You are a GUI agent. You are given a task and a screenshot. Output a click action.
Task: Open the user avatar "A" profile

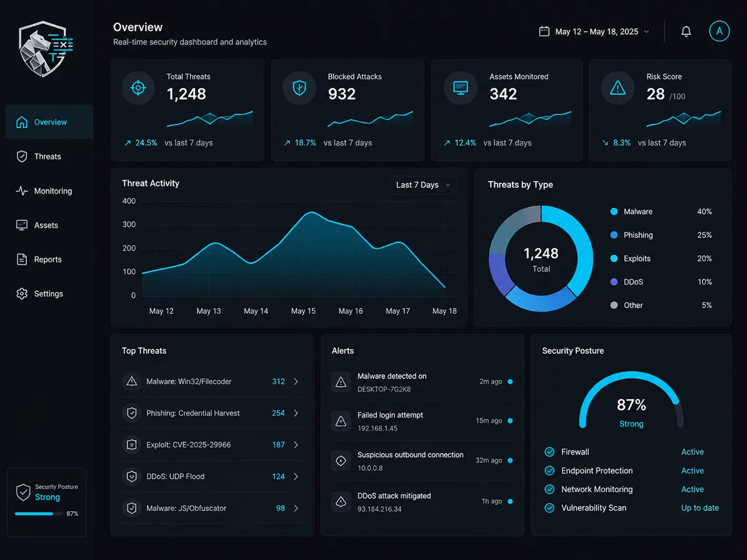point(719,31)
